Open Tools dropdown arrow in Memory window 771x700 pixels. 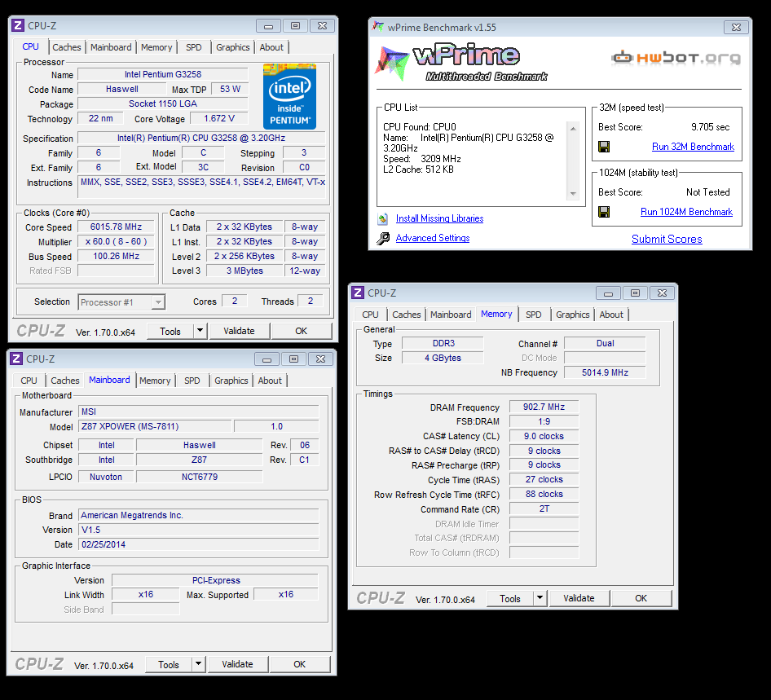[540, 598]
